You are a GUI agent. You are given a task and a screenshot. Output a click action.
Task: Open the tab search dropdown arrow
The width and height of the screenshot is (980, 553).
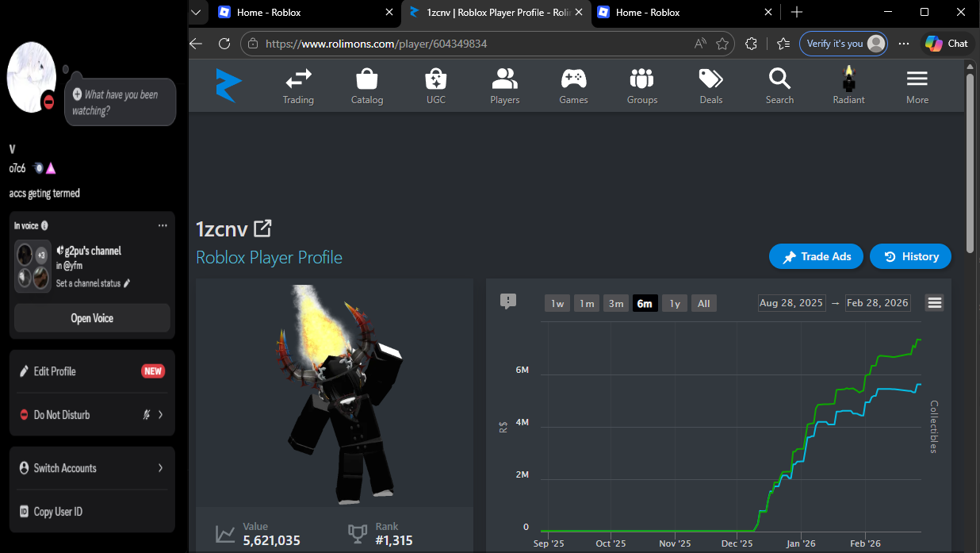click(197, 12)
